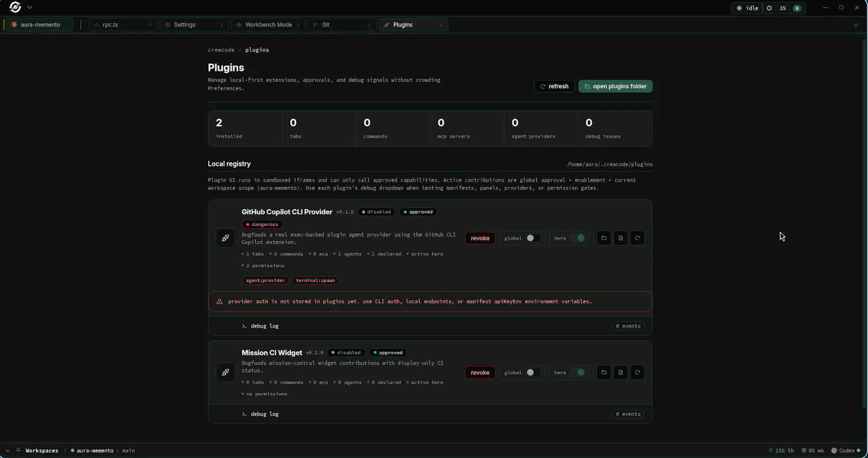The width and height of the screenshot is (868, 458).
Task: Click the GitHub Copilot CLI Provider plugin icon
Action: tap(225, 238)
